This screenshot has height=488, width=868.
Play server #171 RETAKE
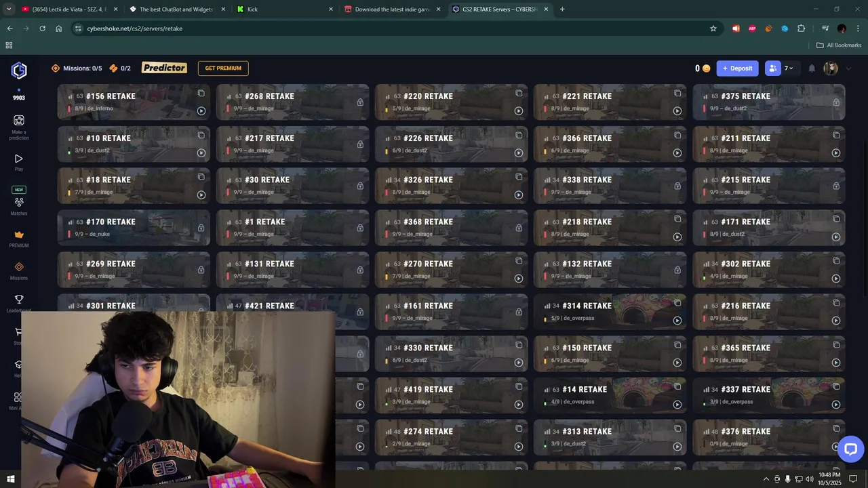[x=836, y=237]
